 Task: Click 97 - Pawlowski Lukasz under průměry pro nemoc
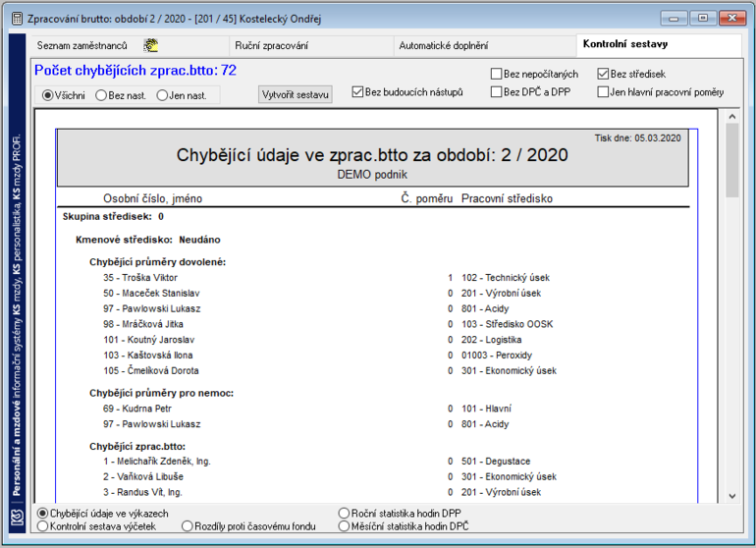pyautogui.click(x=151, y=424)
